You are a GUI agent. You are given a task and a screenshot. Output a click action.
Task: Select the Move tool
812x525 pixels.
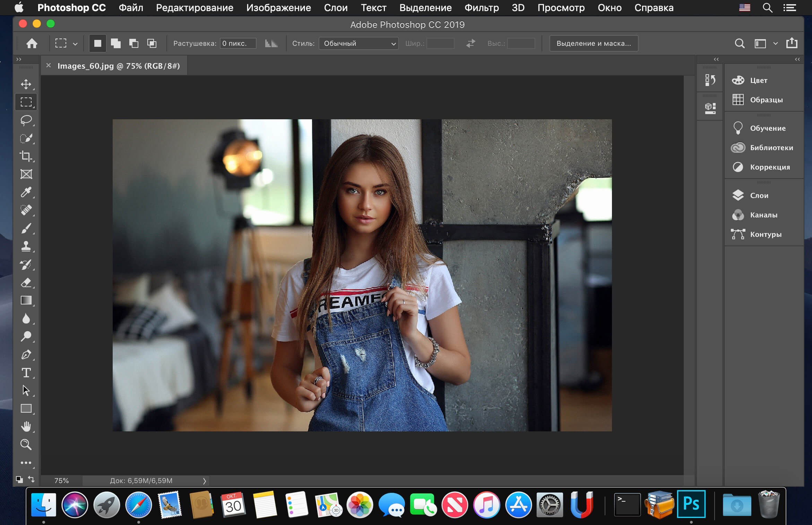(27, 84)
